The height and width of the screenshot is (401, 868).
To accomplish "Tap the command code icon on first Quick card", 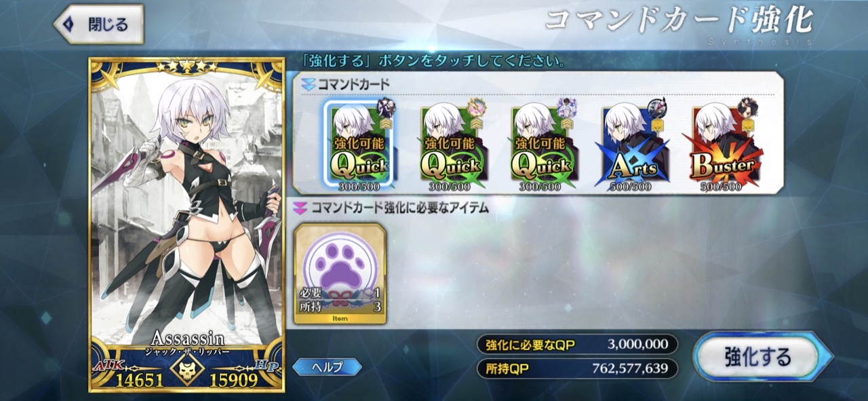I will coord(386,109).
